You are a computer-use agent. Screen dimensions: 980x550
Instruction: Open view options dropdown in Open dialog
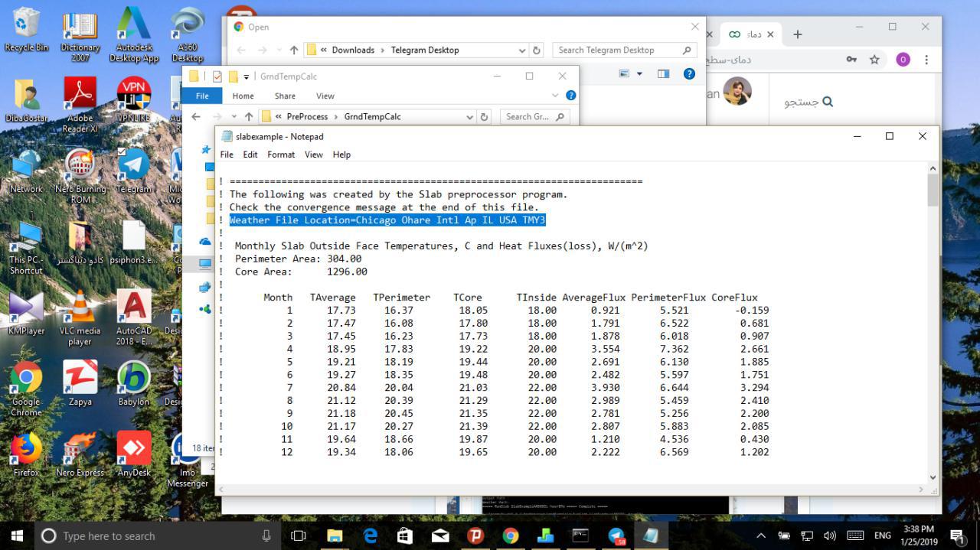pos(639,74)
